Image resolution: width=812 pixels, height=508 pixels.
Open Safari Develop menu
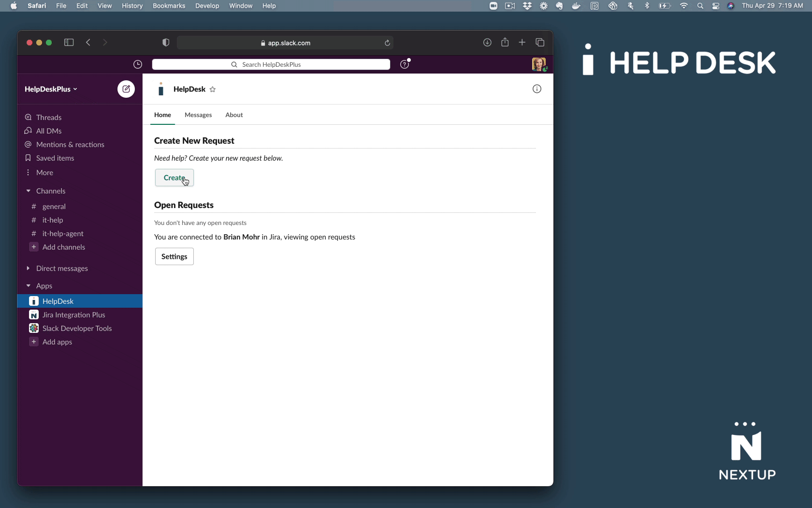(x=207, y=6)
